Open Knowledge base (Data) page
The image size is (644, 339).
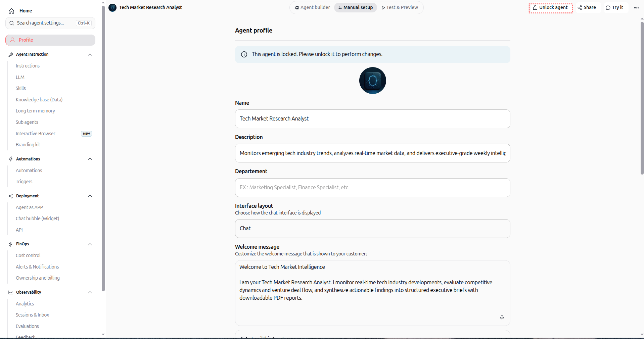[39, 100]
